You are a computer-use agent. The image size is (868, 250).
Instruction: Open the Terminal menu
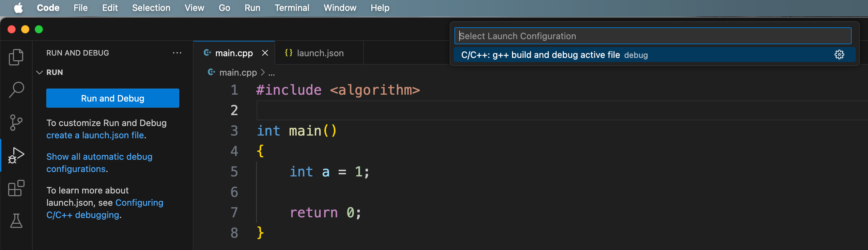(x=292, y=8)
